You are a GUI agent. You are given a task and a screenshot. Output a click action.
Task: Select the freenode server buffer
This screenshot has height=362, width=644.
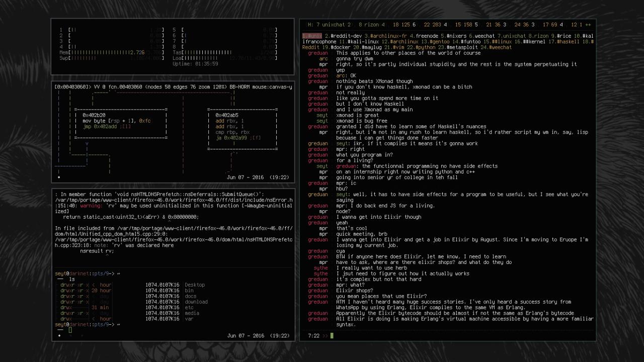point(425,36)
